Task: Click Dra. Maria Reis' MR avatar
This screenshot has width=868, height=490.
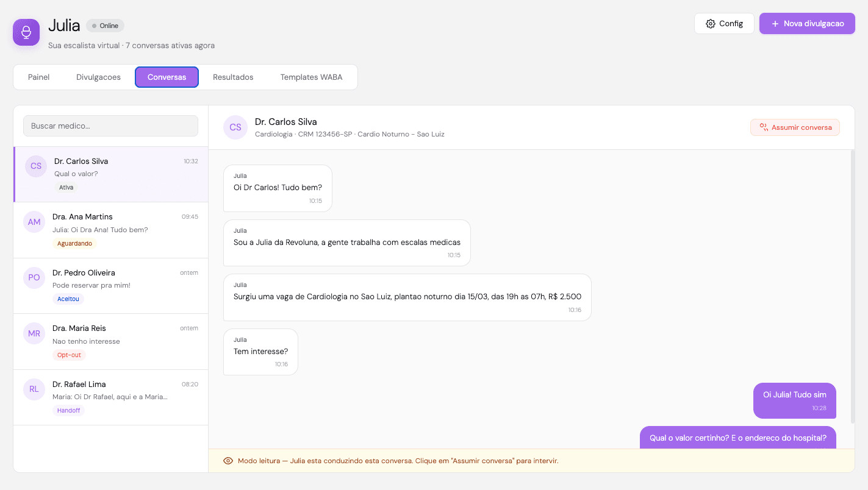Action: pos(34,333)
